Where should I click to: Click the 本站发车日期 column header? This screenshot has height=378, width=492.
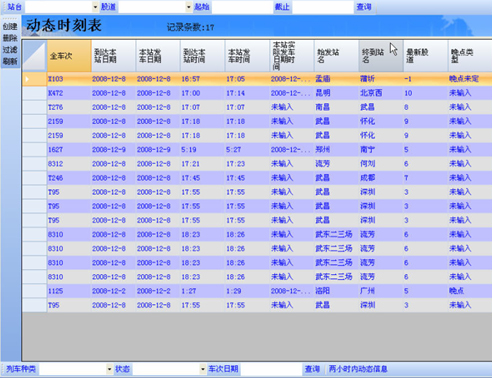click(158, 56)
